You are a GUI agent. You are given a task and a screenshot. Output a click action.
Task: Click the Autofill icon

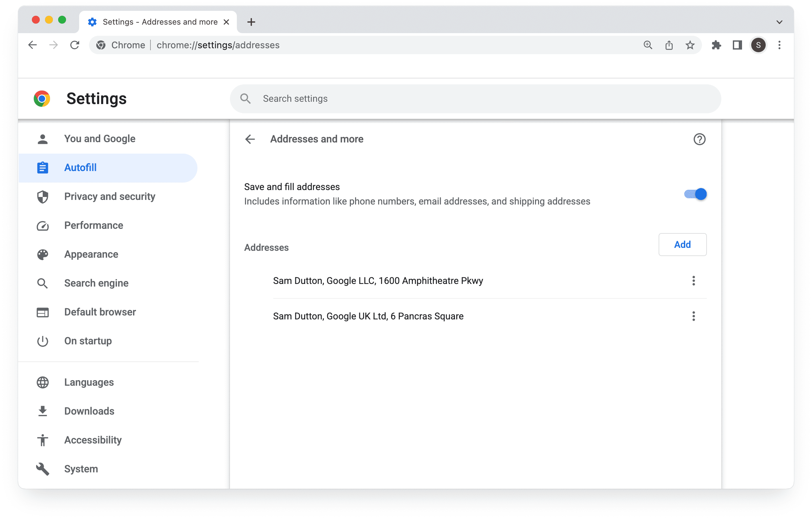pyautogui.click(x=43, y=168)
